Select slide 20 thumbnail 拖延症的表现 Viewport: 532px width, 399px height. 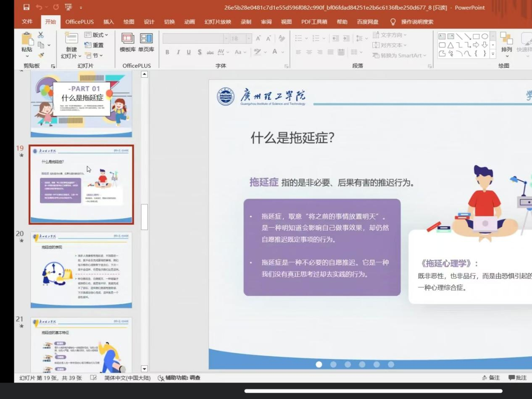pyautogui.click(x=81, y=270)
